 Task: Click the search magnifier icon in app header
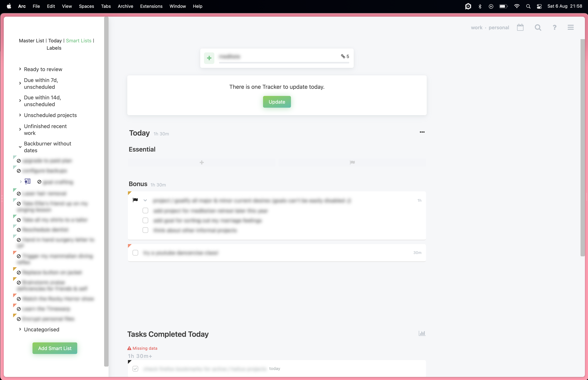point(538,27)
